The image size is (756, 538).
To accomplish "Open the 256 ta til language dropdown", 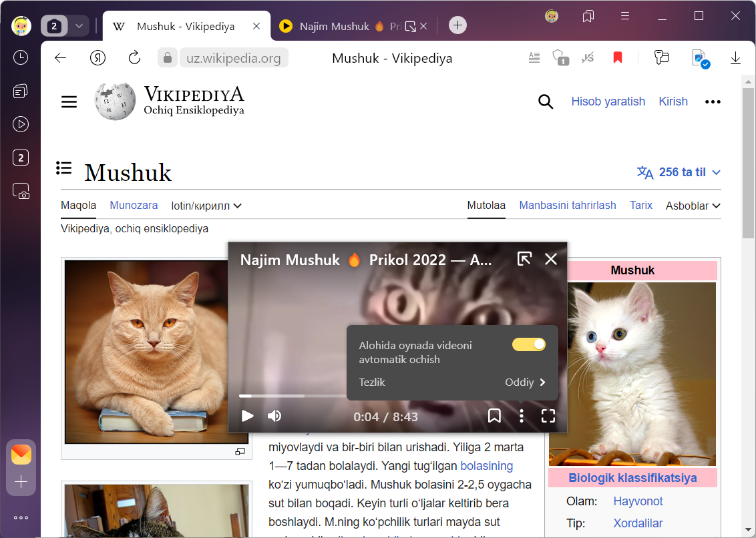I will (x=679, y=172).
